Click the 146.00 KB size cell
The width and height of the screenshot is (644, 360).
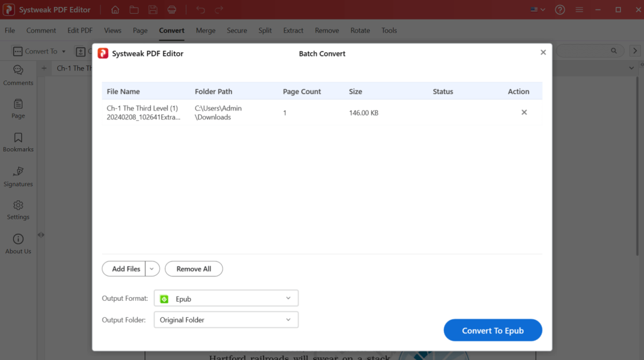coord(364,113)
